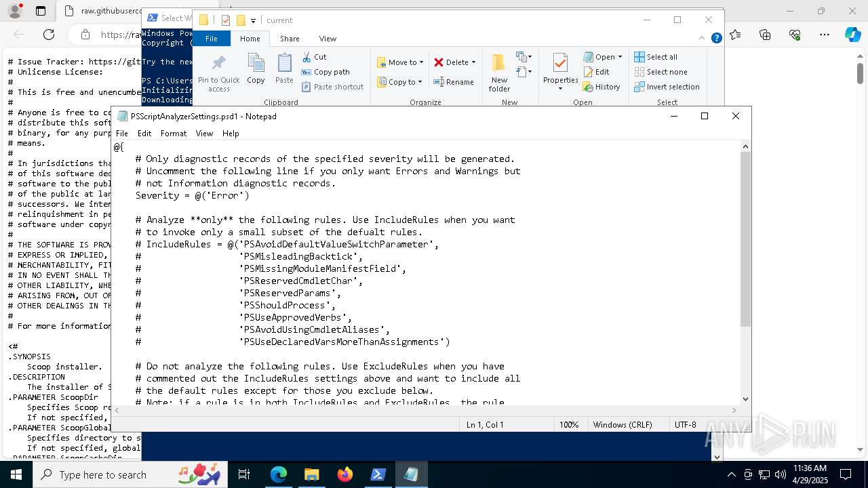Create a New folder from the ribbon
Image resolution: width=868 pixels, height=488 pixels.
pyautogui.click(x=499, y=73)
